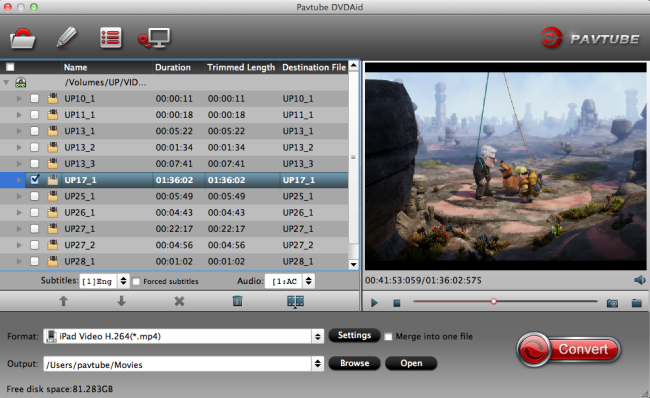Check the UP13_1 title checkbox
Viewport: 650px width, 398px height.
pyautogui.click(x=34, y=131)
